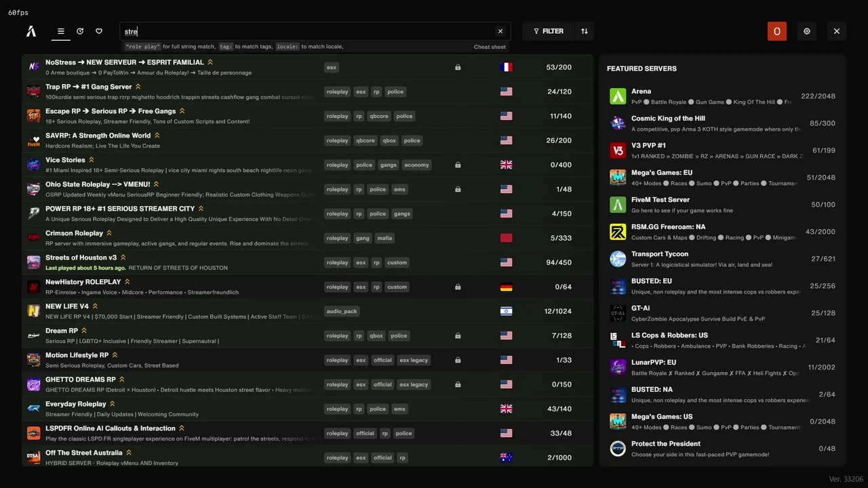
Task: Click the V3 PVP #1 featured icon
Action: (x=618, y=150)
